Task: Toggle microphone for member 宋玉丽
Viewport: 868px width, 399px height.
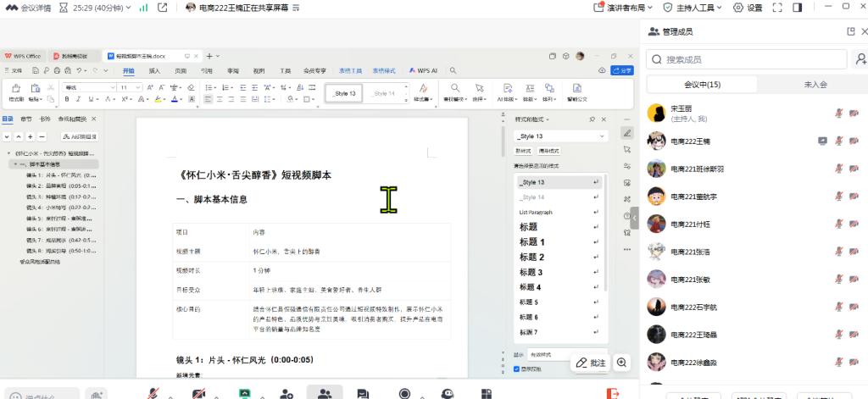Action: 839,114
